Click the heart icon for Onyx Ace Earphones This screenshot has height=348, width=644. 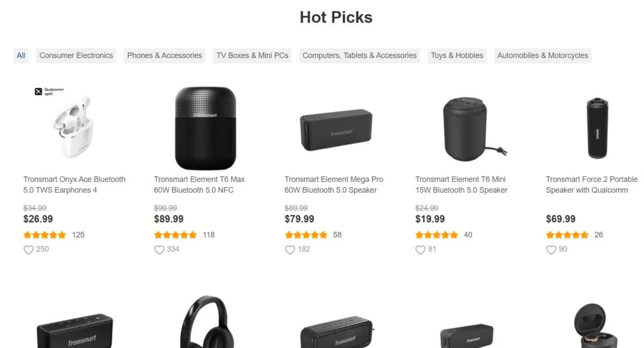click(x=28, y=250)
